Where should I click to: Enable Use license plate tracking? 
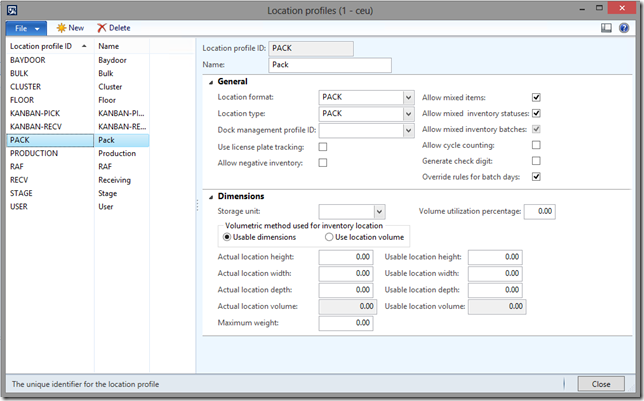(x=323, y=147)
